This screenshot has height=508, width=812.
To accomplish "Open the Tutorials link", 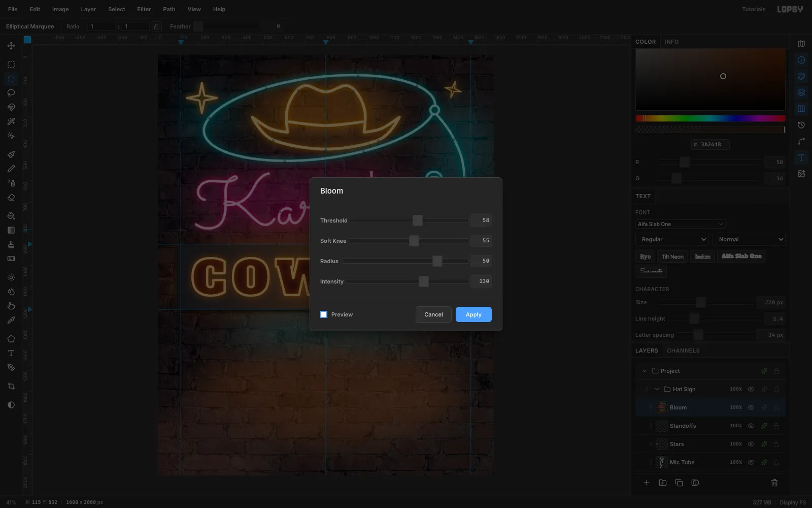I will (x=754, y=9).
